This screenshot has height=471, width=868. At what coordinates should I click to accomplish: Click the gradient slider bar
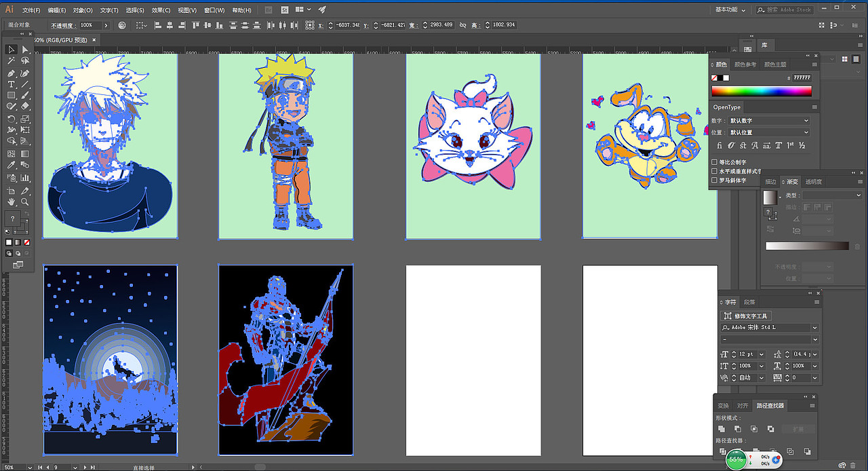[807, 246]
